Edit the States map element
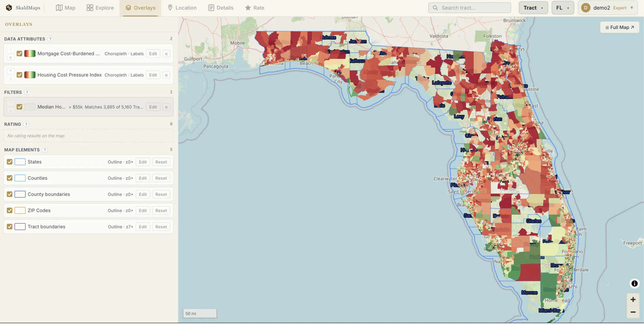The height and width of the screenshot is (324, 644). click(143, 162)
